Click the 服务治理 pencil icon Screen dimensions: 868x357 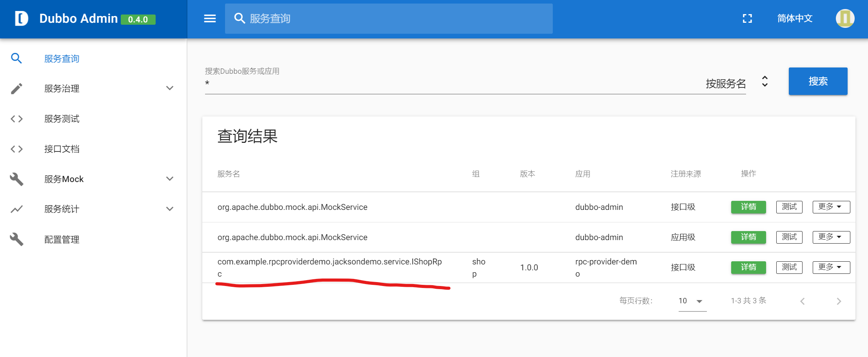[16, 88]
